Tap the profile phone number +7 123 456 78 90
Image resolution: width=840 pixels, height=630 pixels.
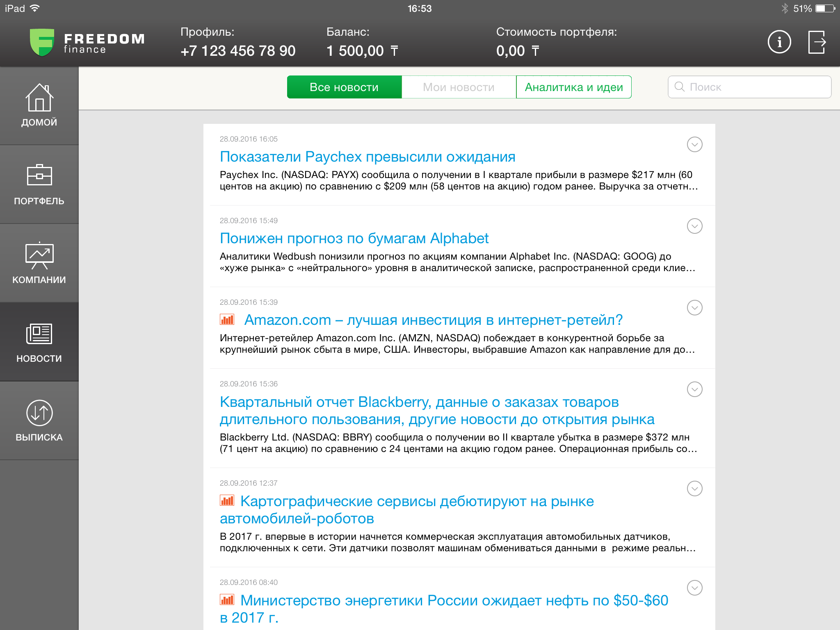238,51
